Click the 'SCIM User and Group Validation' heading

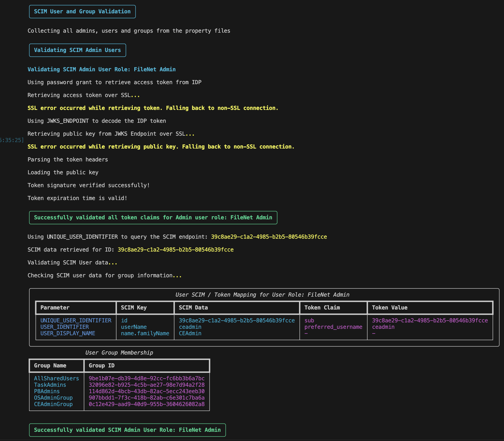pos(82,11)
